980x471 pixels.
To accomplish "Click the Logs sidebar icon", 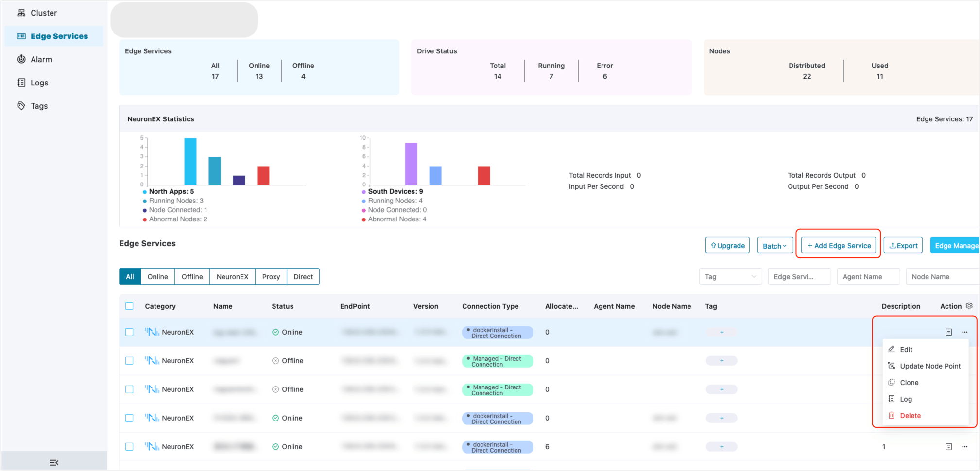I will click(x=21, y=83).
